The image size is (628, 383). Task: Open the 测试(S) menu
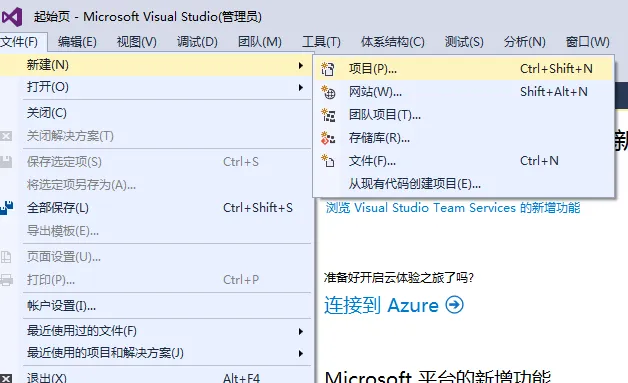pyautogui.click(x=464, y=42)
